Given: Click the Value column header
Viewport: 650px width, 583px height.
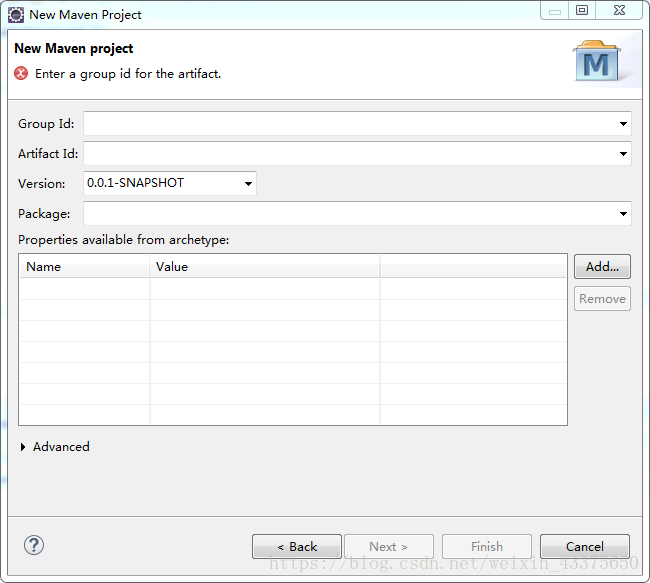Looking at the screenshot, I should click(264, 267).
